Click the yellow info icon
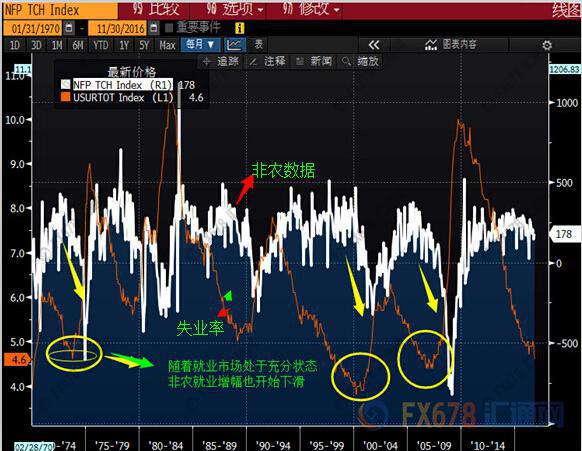The height and width of the screenshot is (451, 582). (240, 28)
